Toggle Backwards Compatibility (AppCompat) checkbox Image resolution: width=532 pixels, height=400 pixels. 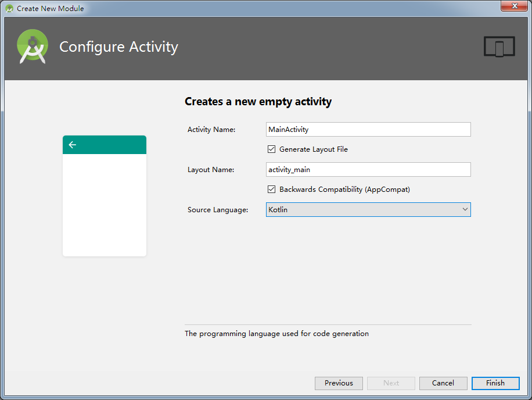(271, 190)
